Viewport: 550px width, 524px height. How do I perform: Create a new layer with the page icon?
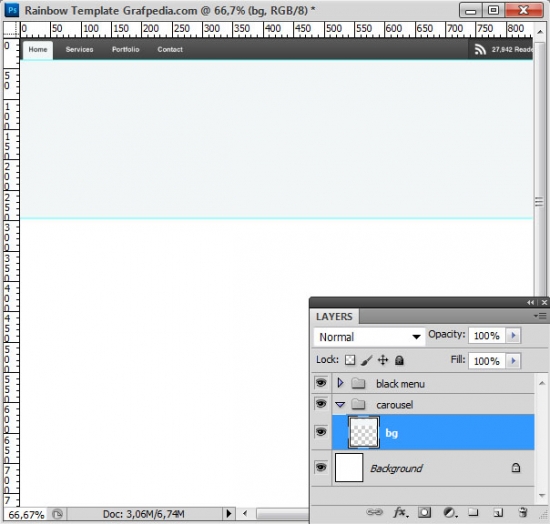(x=498, y=513)
